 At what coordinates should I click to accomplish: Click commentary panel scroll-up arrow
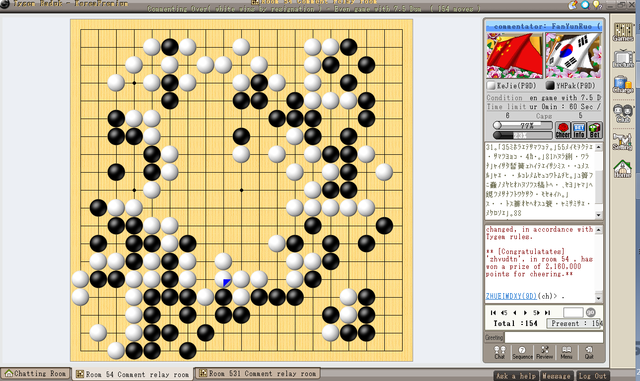[599, 147]
